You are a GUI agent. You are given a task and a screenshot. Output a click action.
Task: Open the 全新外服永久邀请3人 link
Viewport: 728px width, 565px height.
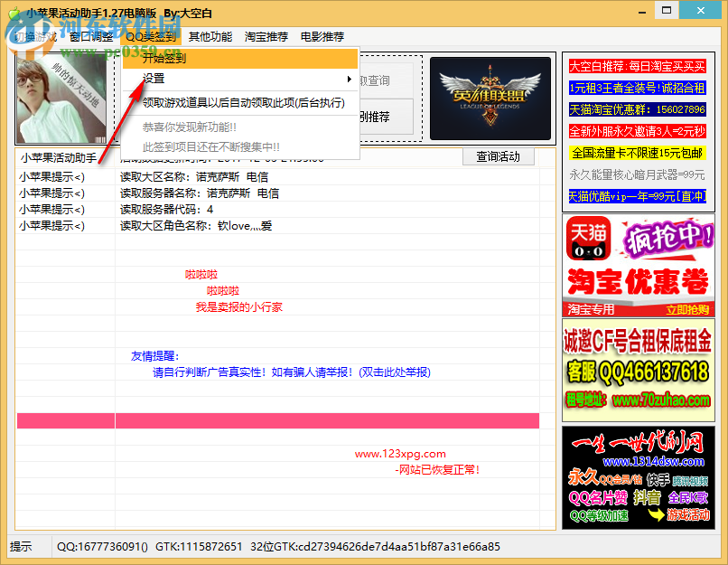637,131
